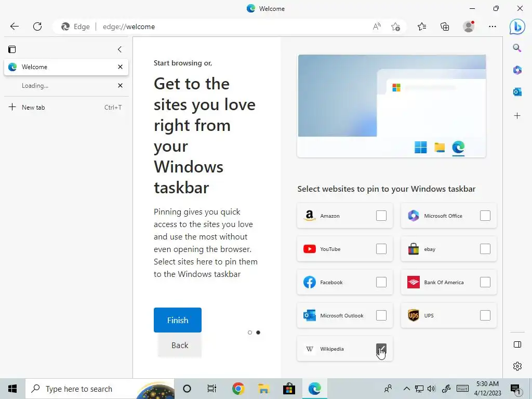
Task: Open Cortana circle icon on taskbar
Action: tap(187, 389)
